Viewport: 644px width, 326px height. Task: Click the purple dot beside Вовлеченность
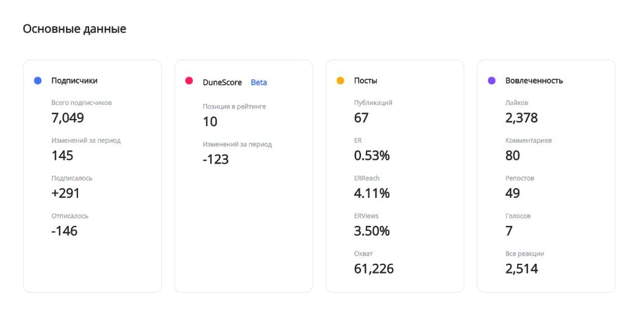point(492,81)
